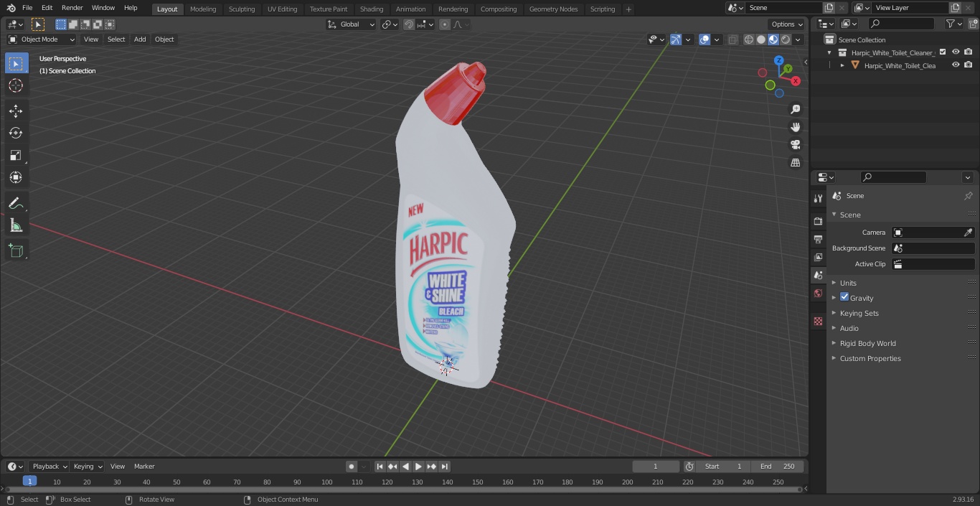Uncheck the Harpic collection exclude checkbox
The width and height of the screenshot is (980, 506).
pos(943,52)
